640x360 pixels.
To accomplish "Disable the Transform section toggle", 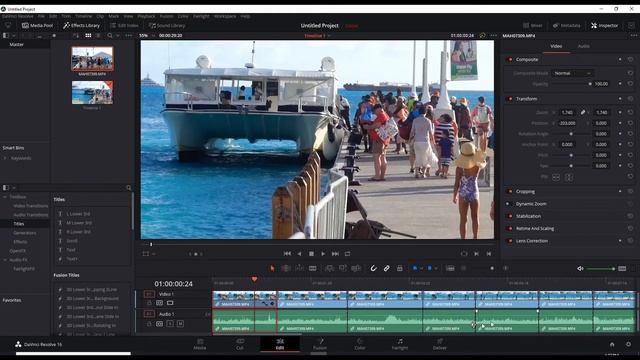I will pos(509,99).
